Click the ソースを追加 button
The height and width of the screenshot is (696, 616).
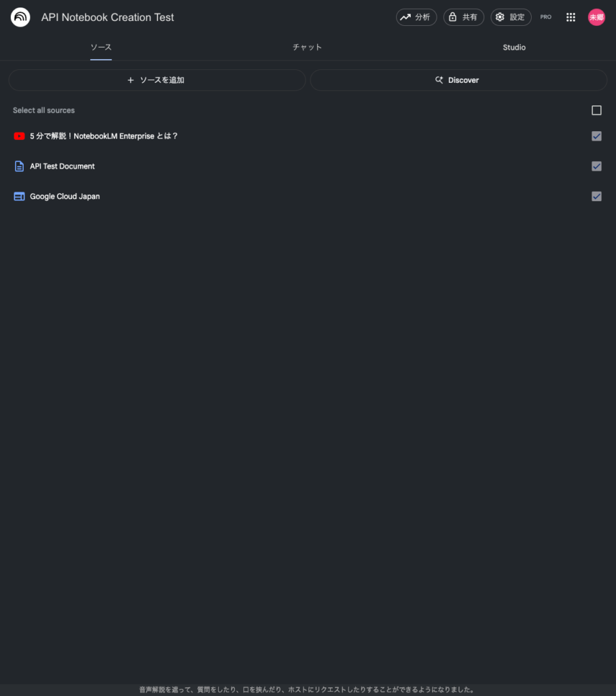pos(157,80)
